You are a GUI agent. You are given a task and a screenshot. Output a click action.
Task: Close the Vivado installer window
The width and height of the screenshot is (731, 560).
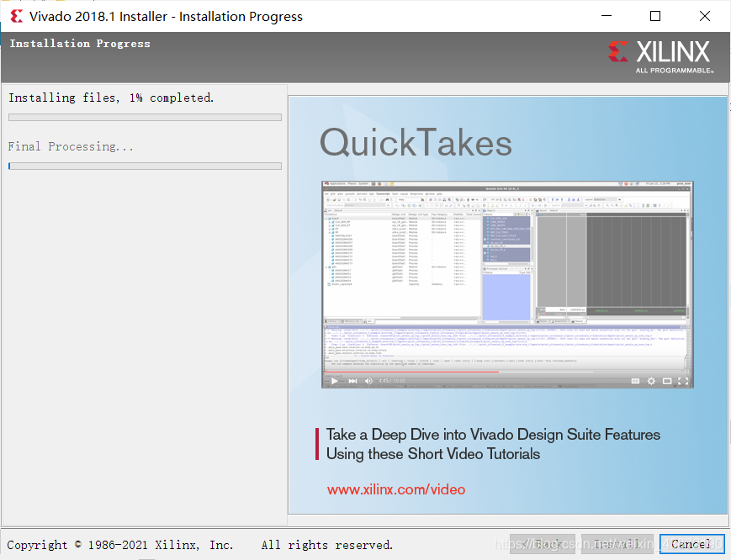[705, 16]
